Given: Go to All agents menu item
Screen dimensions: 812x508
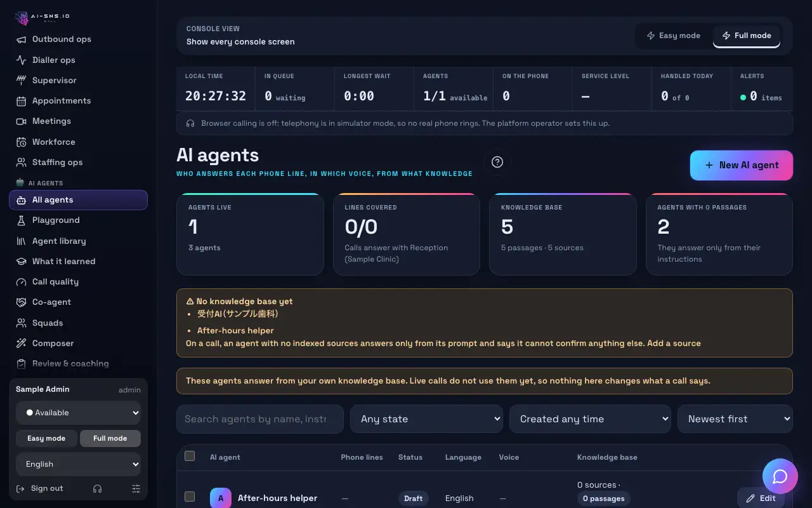Looking at the screenshot, I should pyautogui.click(x=78, y=200).
